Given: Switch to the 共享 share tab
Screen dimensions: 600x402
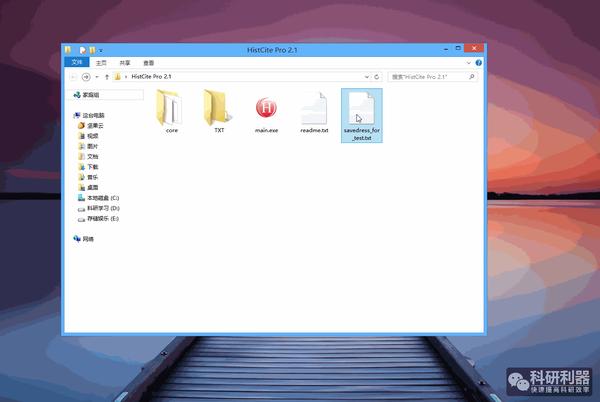Looking at the screenshot, I should click(x=125, y=63).
